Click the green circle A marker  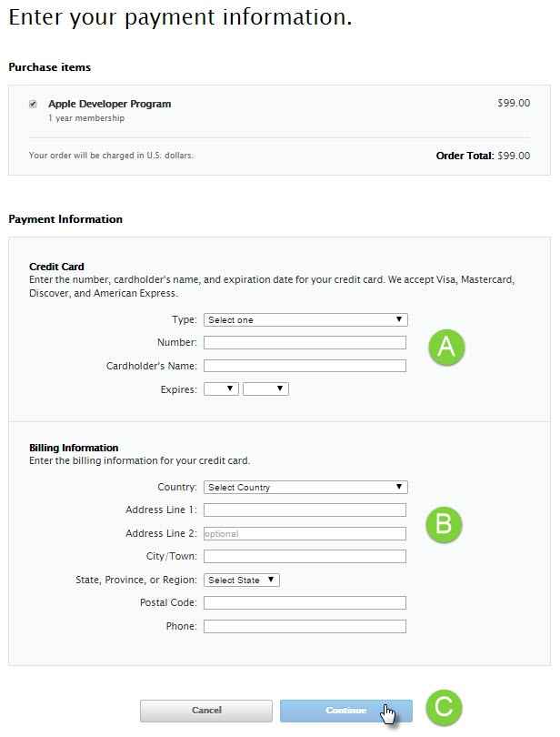[x=445, y=347]
